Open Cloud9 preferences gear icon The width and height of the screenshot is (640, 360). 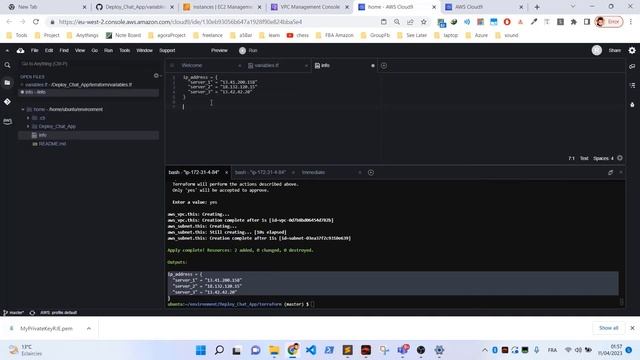pos(632,50)
